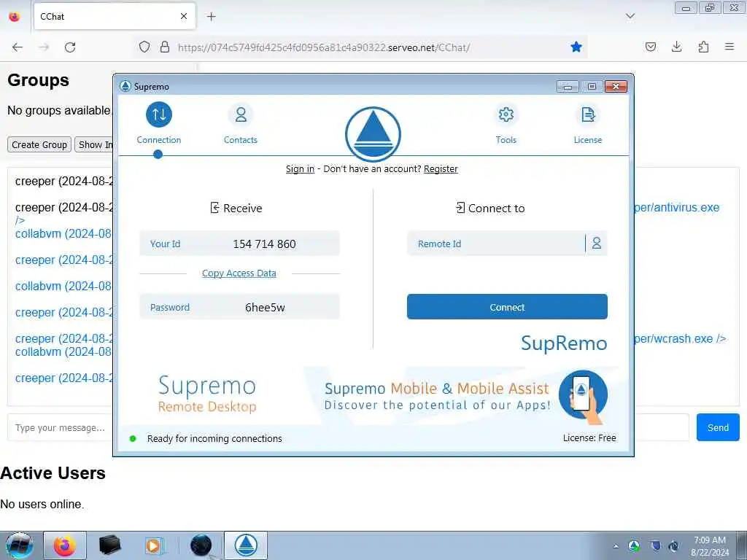Open the Contacts tab in Supremo
The image size is (747, 560).
(x=241, y=123)
